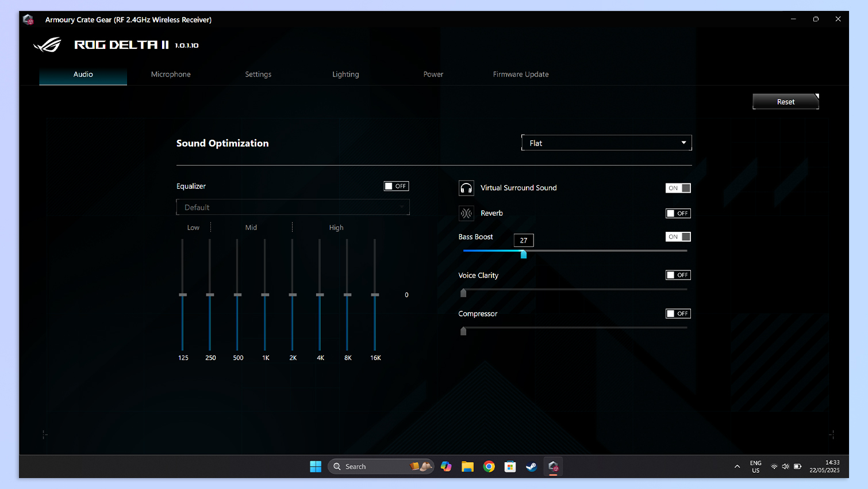868x489 pixels.
Task: Switch to the Microphone tab
Action: (x=171, y=74)
